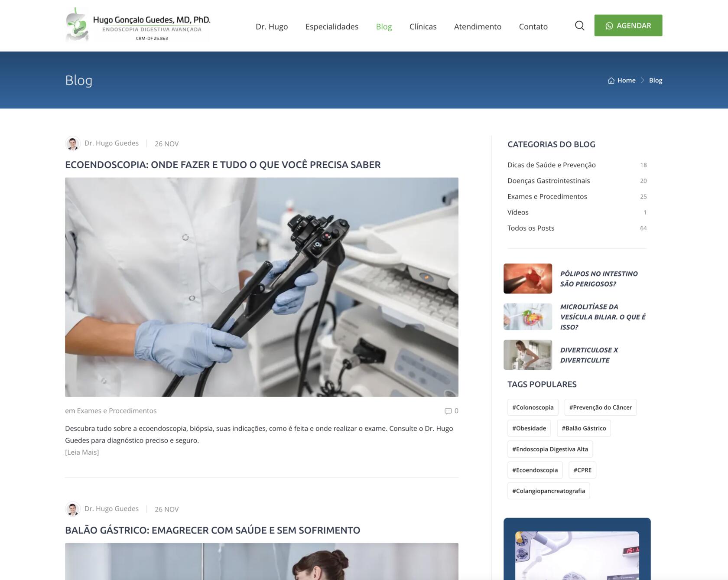Open the Clínicas menu item

click(422, 26)
